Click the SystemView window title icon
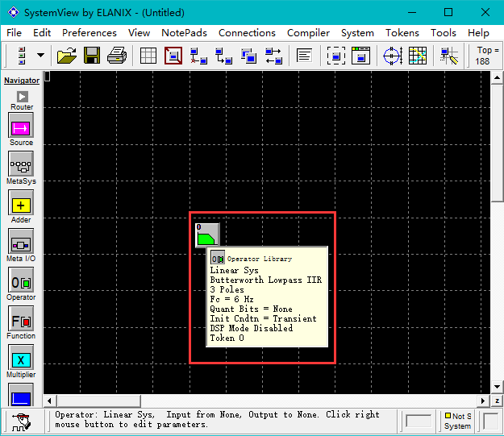The image size is (504, 436). click(14, 13)
